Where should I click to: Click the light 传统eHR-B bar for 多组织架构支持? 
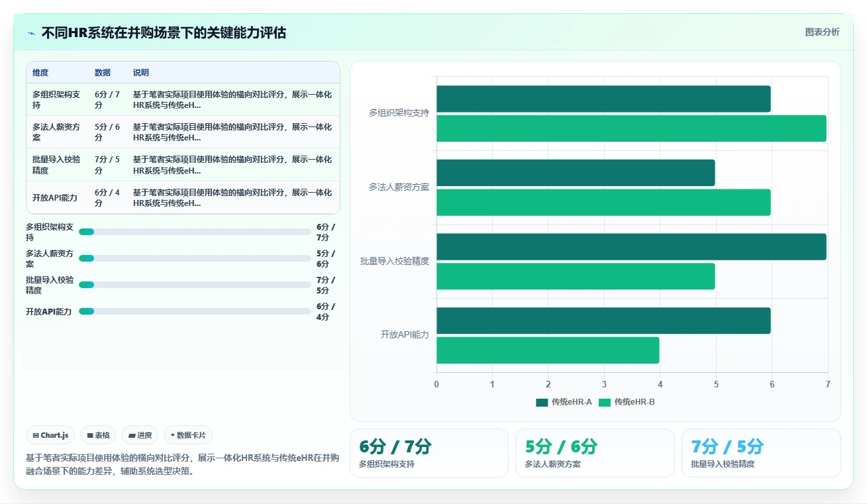click(631, 128)
